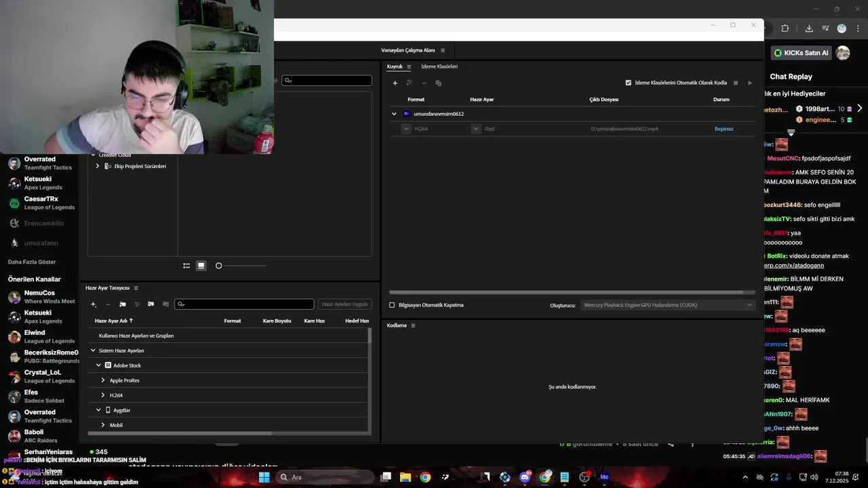Expand the Apple ProRes presets
The height and width of the screenshot is (488, 868).
click(103, 380)
